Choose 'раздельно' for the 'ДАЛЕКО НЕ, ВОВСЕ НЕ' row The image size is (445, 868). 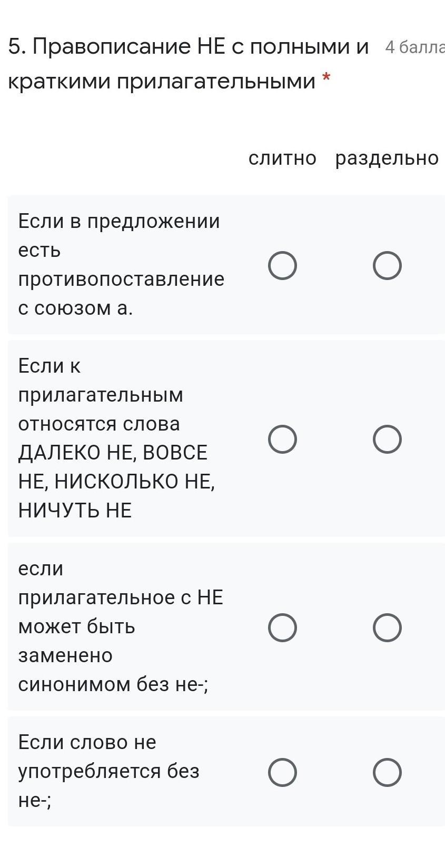pyautogui.click(x=387, y=439)
